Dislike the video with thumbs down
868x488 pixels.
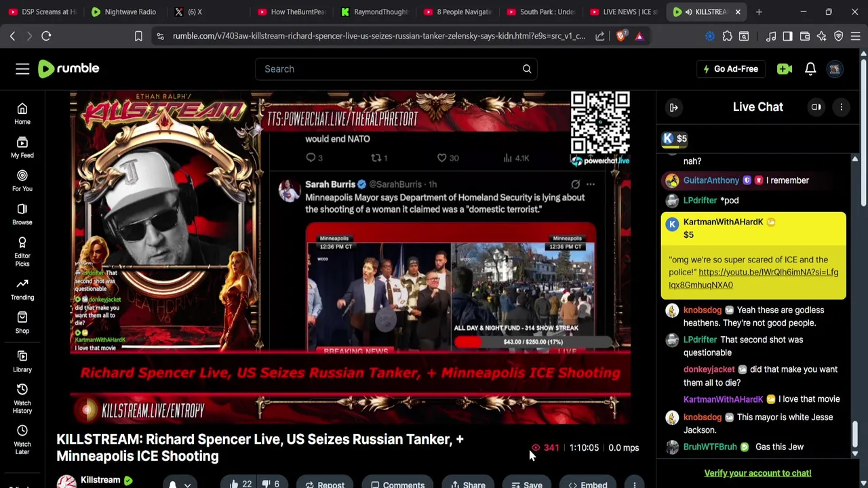pyautogui.click(x=273, y=484)
